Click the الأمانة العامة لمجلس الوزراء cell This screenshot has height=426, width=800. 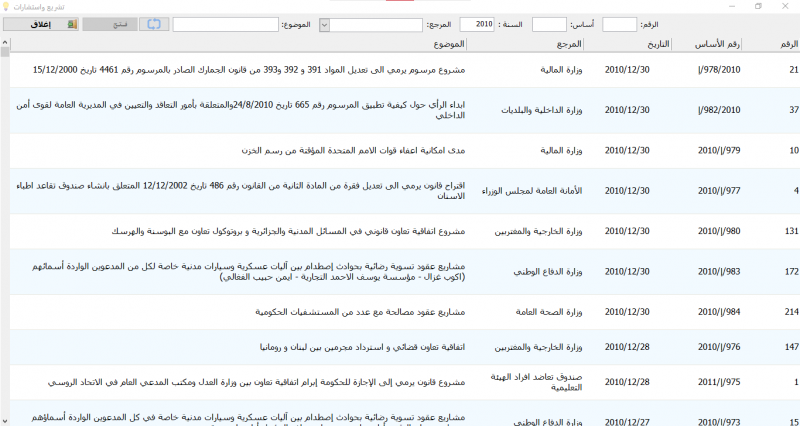coord(532,191)
